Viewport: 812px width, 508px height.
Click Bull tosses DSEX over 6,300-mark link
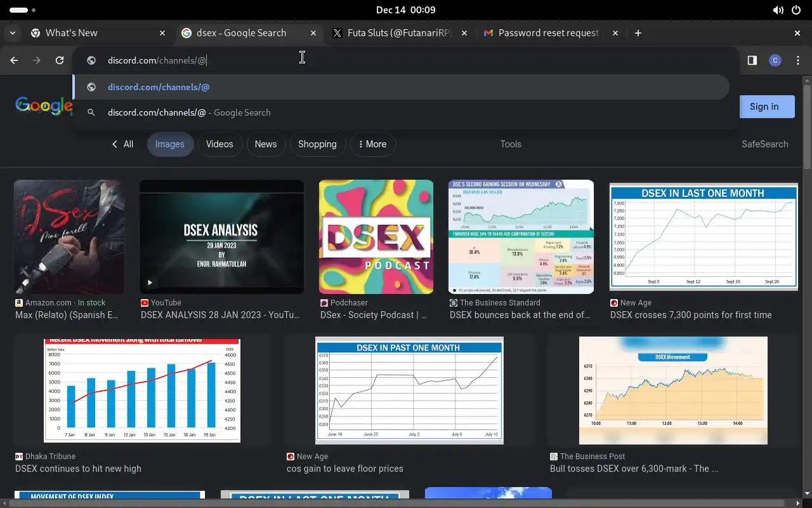click(634, 469)
